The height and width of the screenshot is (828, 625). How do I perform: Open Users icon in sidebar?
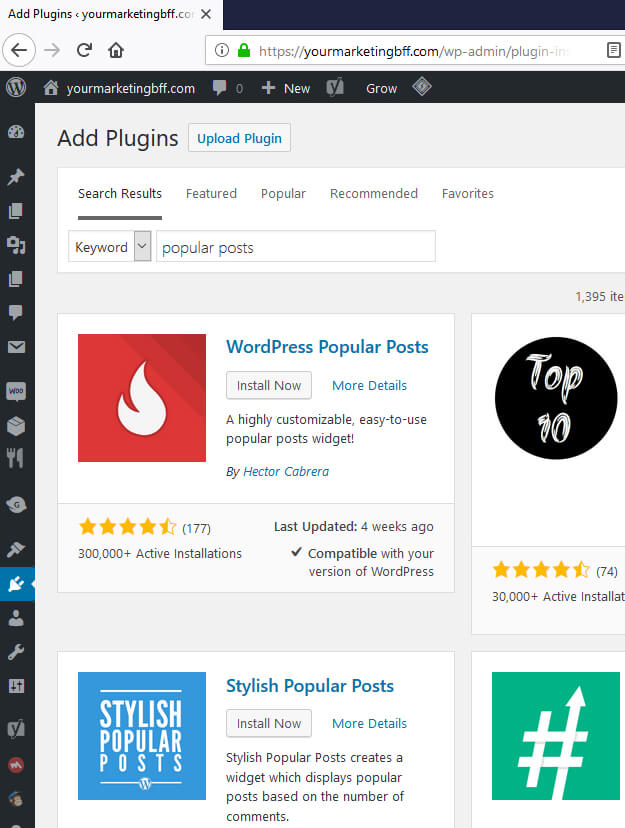click(16, 618)
